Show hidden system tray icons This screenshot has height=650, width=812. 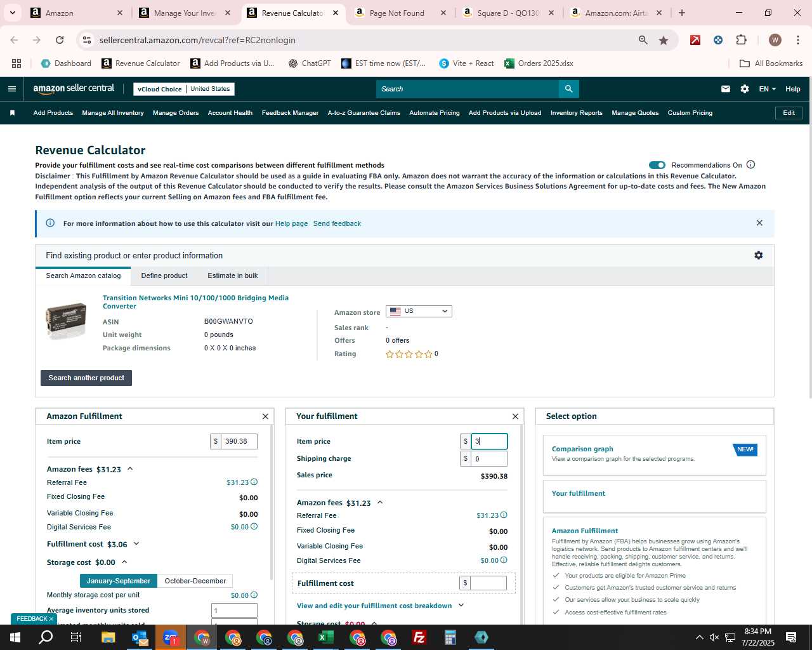pos(699,637)
